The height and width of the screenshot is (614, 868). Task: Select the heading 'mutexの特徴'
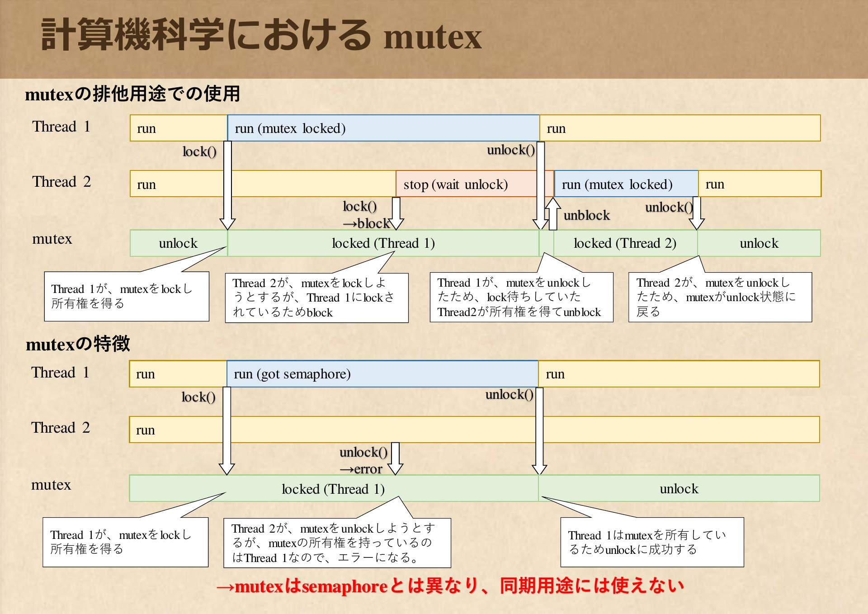pyautogui.click(x=78, y=344)
